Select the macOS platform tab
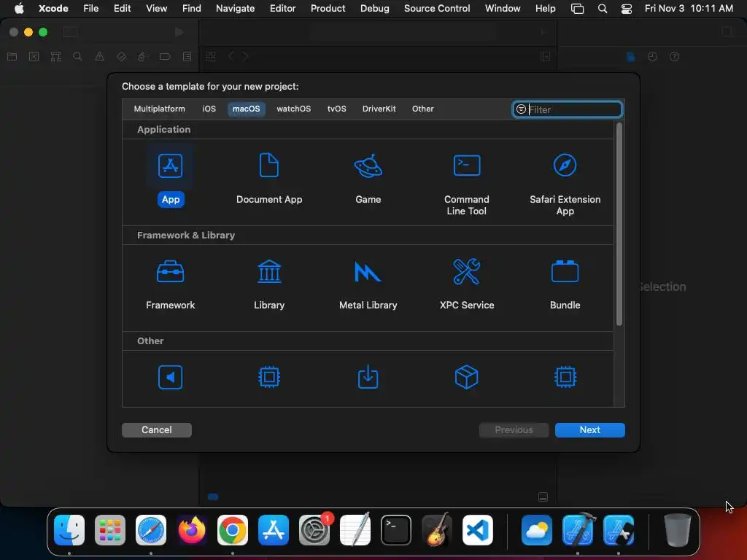747x560 pixels. 246,109
